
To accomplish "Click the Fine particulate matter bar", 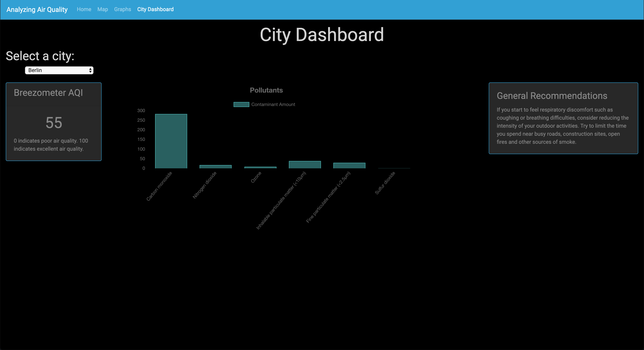I will (x=349, y=165).
